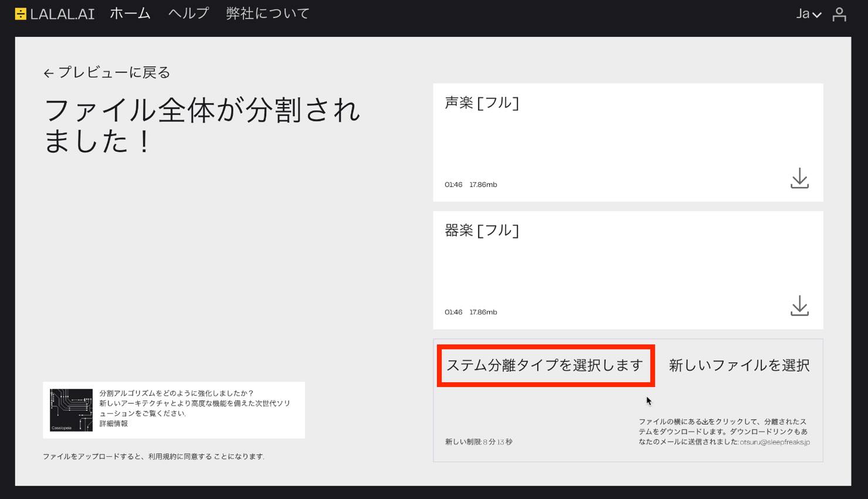868x499 pixels.
Task: Open the 弊社について page
Action: pos(267,13)
